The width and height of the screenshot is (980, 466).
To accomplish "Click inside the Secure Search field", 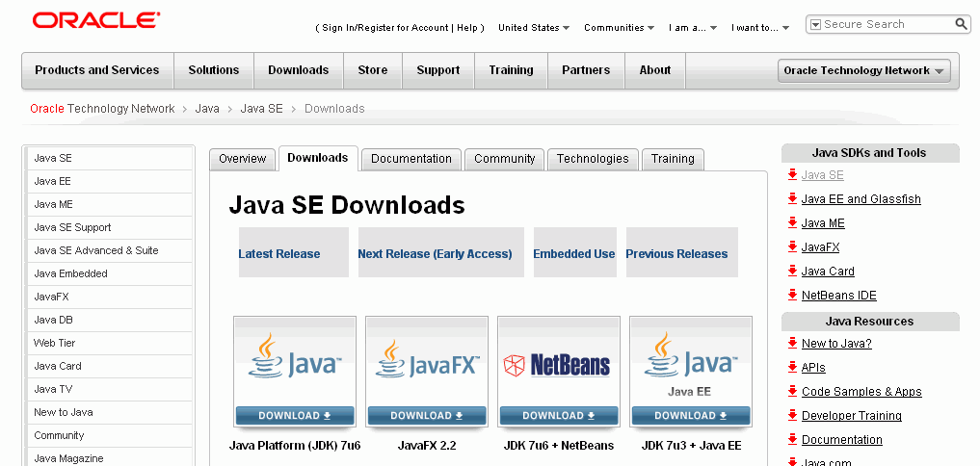I will pos(887,24).
